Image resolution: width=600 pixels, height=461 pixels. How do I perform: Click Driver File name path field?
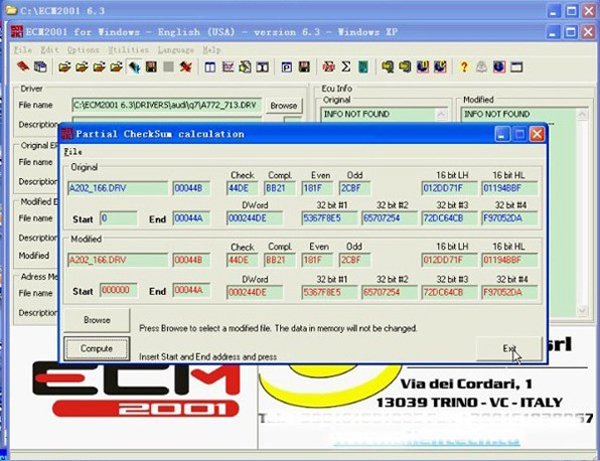166,105
